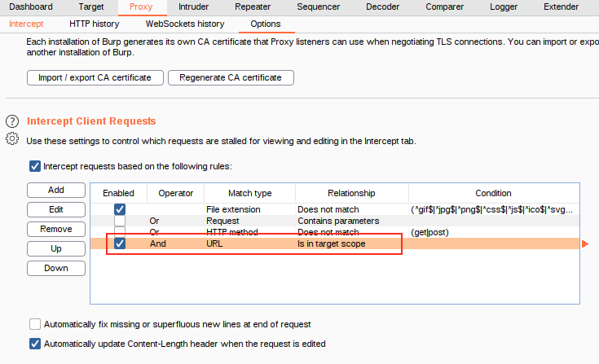Sort rules by the Condition column header
Image resolution: width=599 pixels, height=364 pixels.
click(x=493, y=193)
